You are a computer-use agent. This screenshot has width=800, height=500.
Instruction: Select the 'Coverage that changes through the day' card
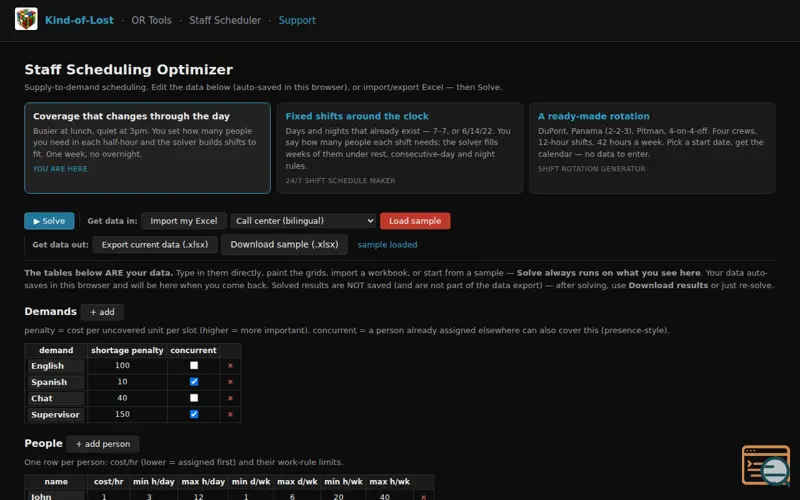147,148
